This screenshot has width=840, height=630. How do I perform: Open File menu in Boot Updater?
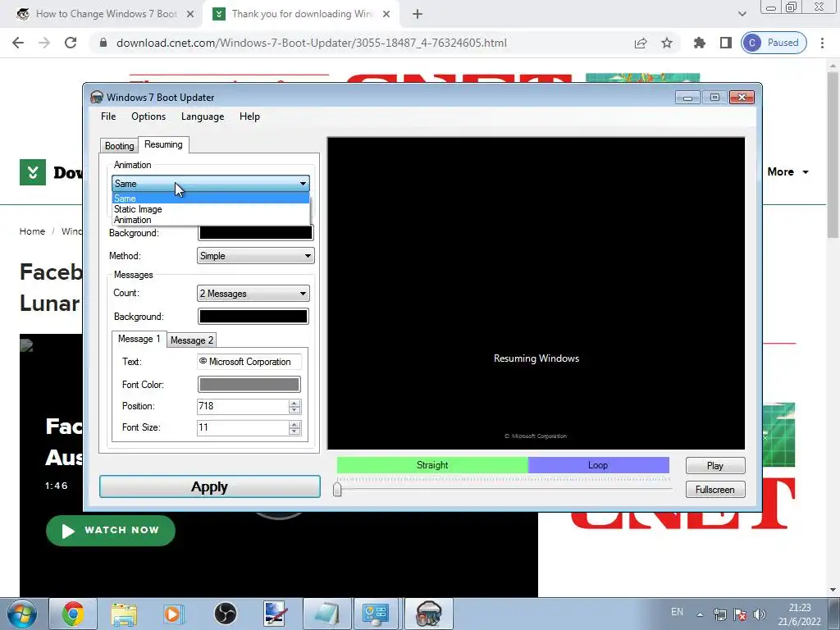tap(108, 116)
